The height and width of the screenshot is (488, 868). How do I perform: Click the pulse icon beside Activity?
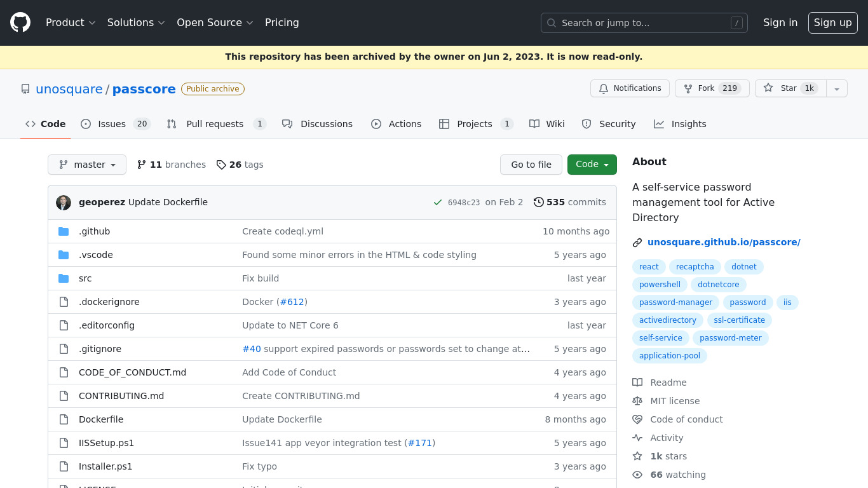(x=637, y=438)
